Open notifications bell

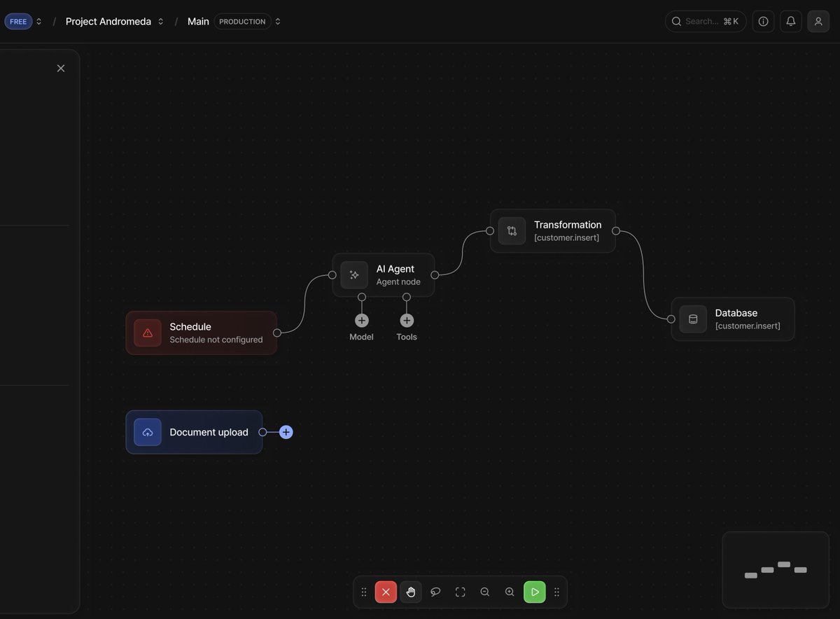791,22
